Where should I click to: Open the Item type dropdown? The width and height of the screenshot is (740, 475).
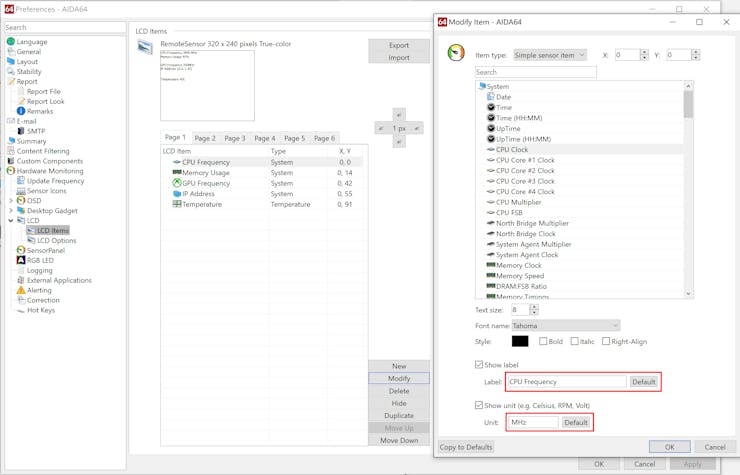point(550,56)
